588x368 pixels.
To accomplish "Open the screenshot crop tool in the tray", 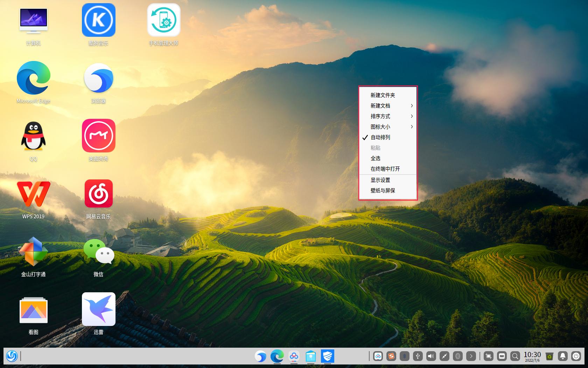I will (489, 356).
